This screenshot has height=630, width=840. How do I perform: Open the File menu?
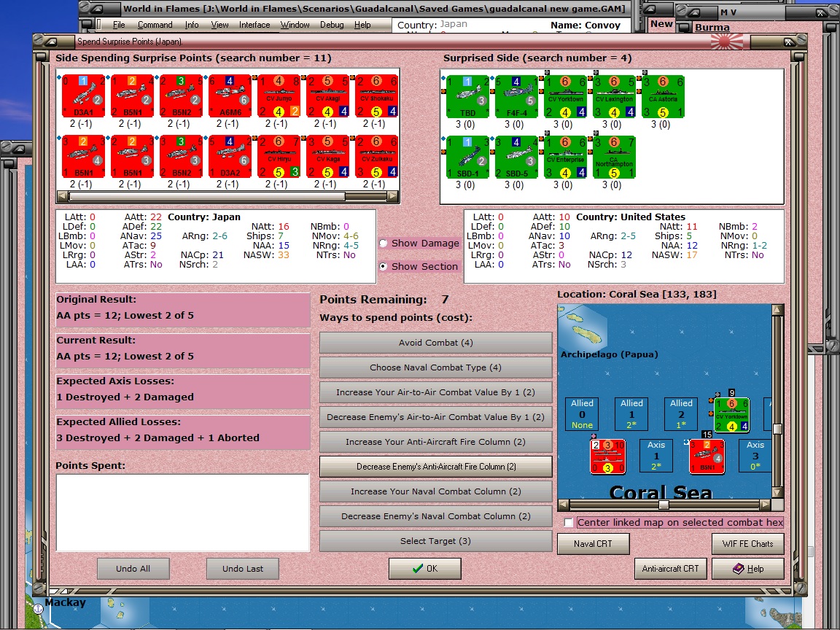tap(119, 25)
